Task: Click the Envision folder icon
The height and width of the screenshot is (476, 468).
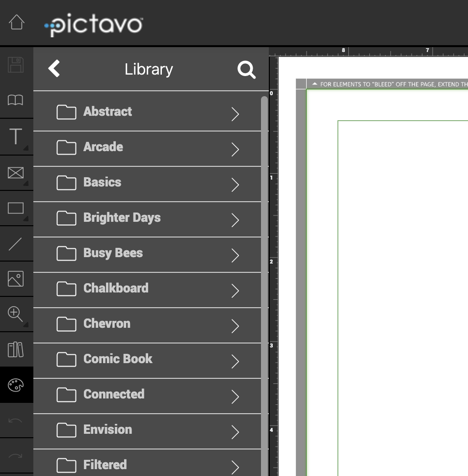Action: [66, 430]
